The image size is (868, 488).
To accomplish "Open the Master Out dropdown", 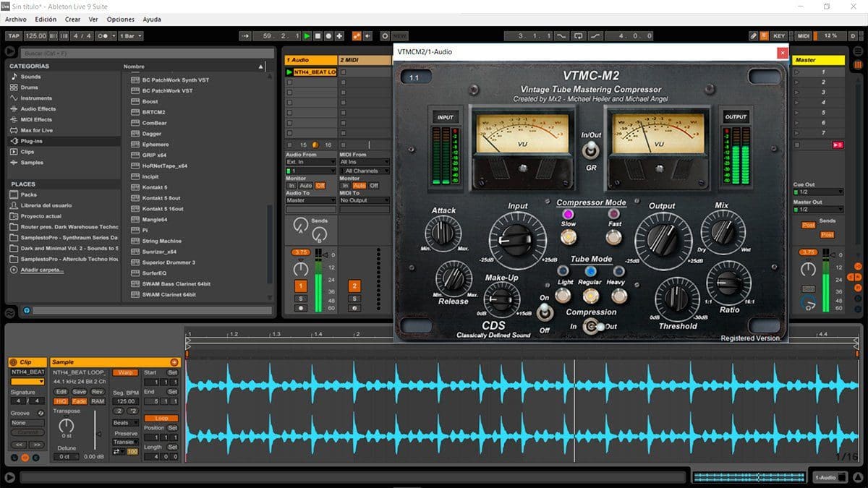I will point(818,210).
